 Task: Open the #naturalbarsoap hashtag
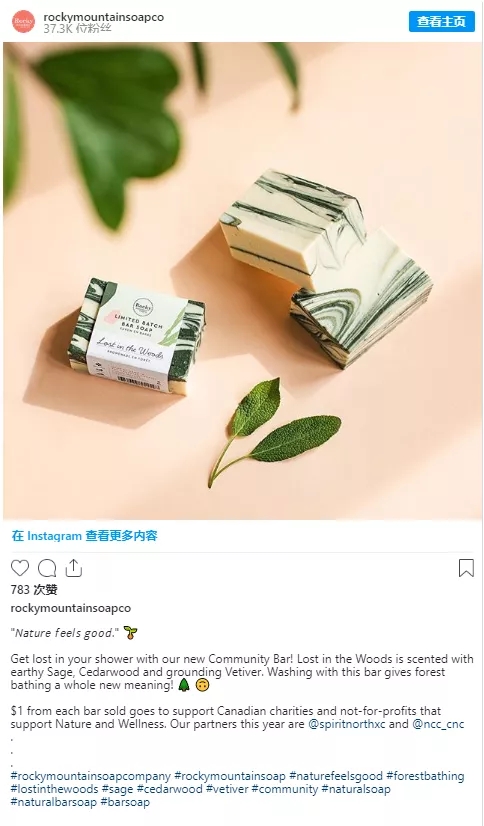[54, 802]
